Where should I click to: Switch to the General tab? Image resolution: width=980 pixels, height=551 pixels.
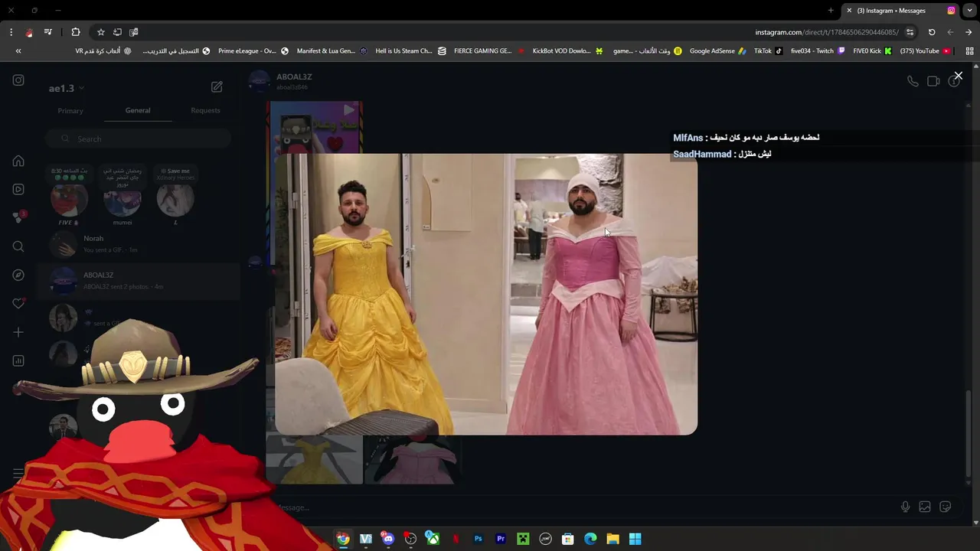(x=138, y=110)
